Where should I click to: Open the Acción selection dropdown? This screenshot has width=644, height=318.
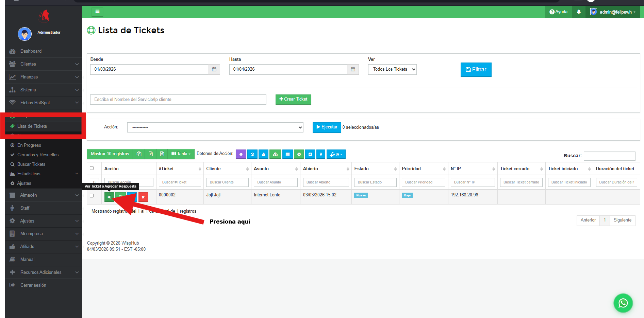(x=215, y=127)
